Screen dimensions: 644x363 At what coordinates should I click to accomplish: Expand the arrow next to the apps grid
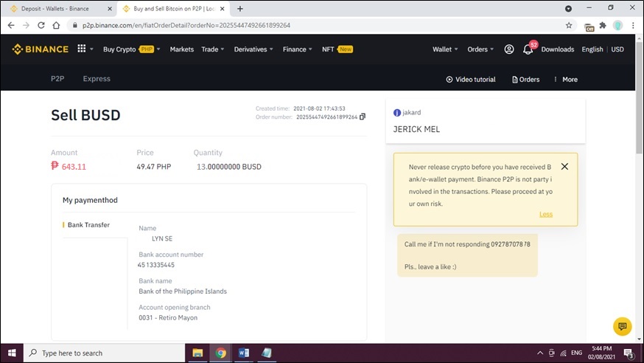[91, 49]
